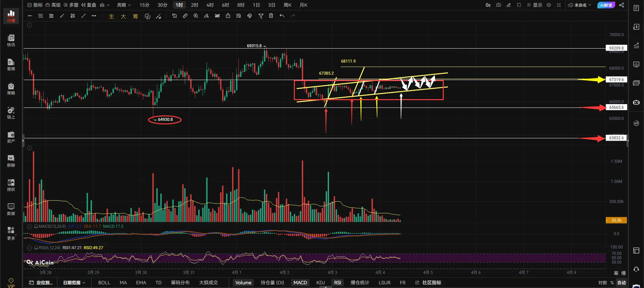The width and height of the screenshot is (644, 288).
Task: Switch to the 30分 timeframe
Action: (162, 5)
